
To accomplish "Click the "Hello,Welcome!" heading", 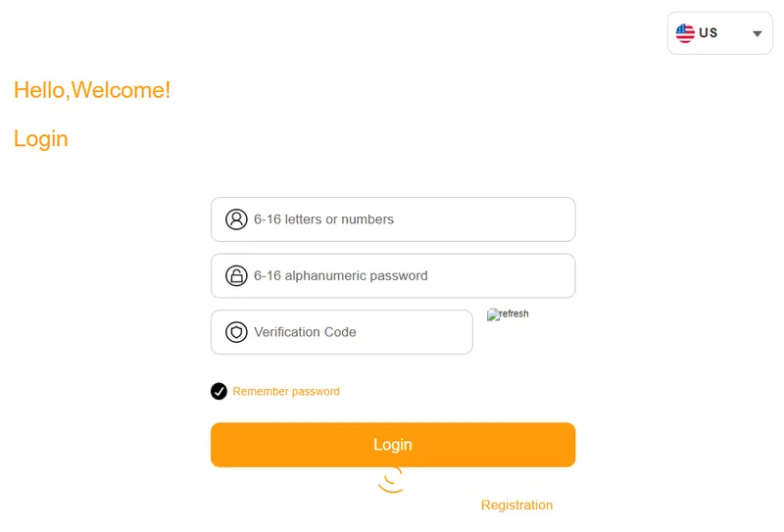I will pyautogui.click(x=92, y=90).
